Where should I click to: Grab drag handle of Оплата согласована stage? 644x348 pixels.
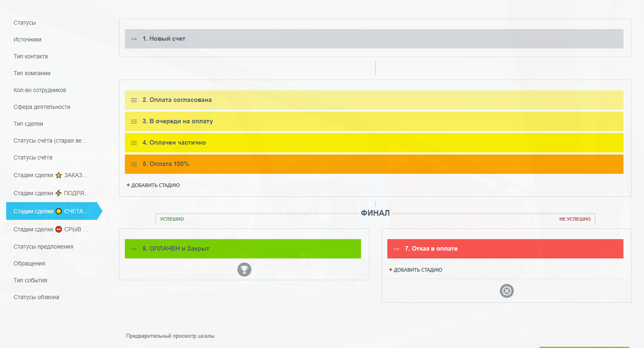[134, 100]
